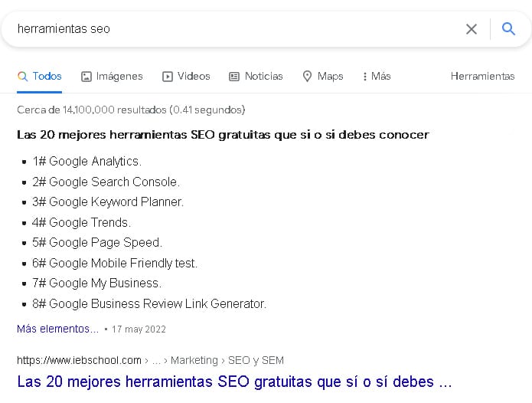Click the featured snippet heading 'Las 20 mejores herramientas SEO gratuitas'

(x=223, y=135)
